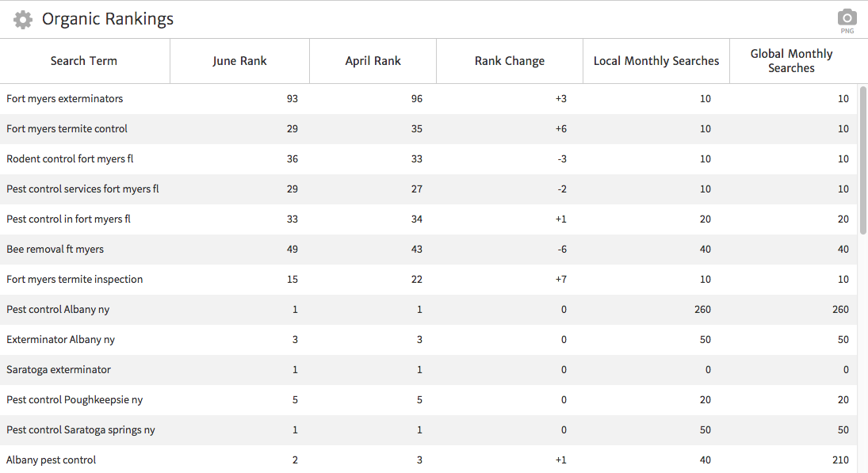Click the Rodent control fort myers fl row
Image resolution: width=868 pixels, height=473 pixels.
click(x=70, y=159)
